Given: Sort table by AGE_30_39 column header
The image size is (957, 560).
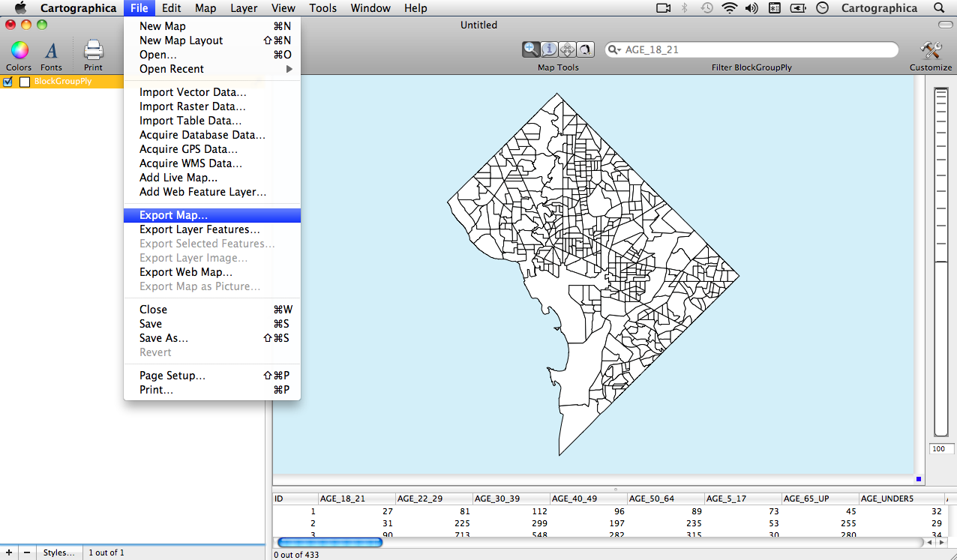Looking at the screenshot, I should pos(511,499).
